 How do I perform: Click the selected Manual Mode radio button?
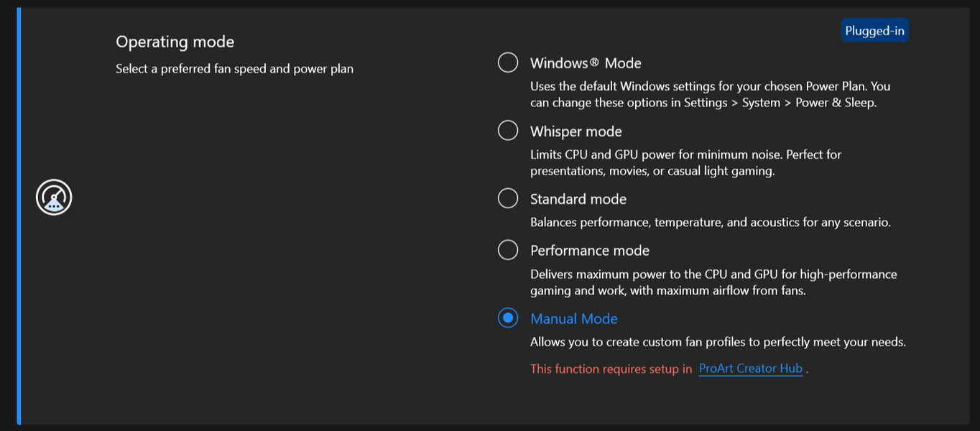coord(508,318)
